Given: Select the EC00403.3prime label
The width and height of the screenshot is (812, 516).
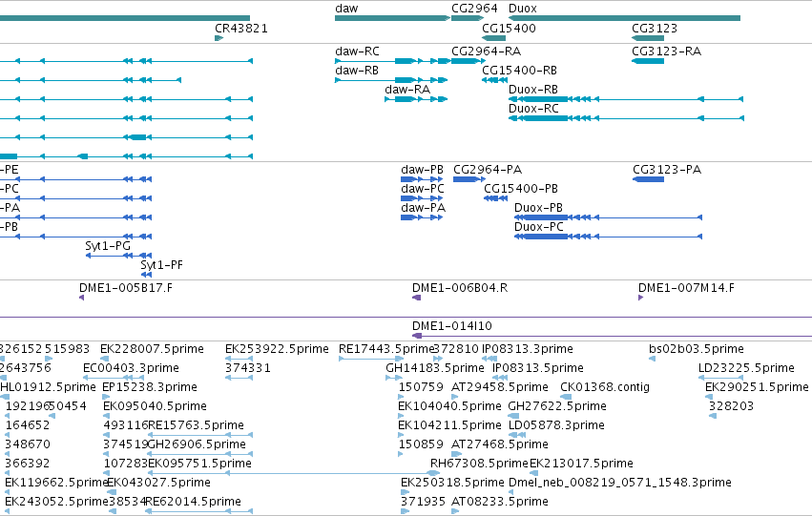Looking at the screenshot, I should [131, 368].
